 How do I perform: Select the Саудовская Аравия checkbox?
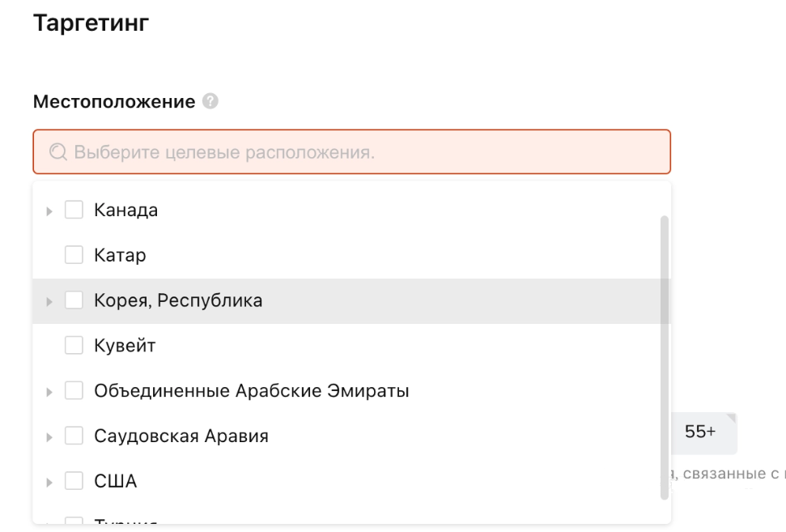pyautogui.click(x=74, y=435)
